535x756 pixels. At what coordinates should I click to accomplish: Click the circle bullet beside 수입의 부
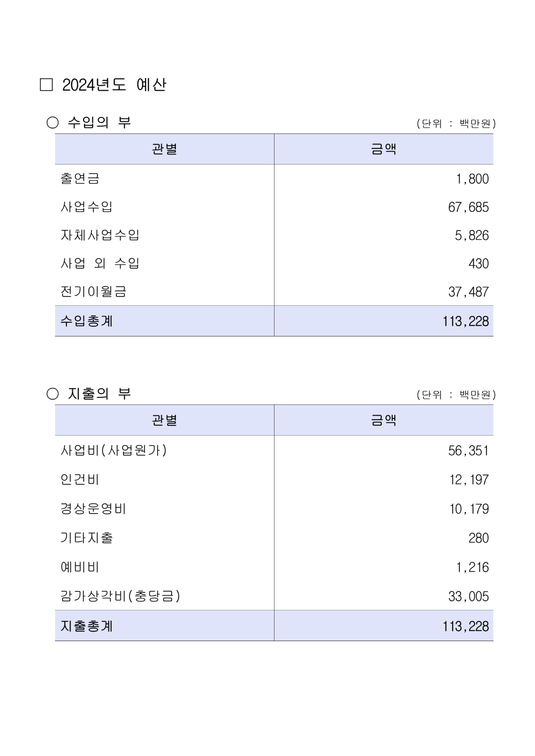[52, 122]
